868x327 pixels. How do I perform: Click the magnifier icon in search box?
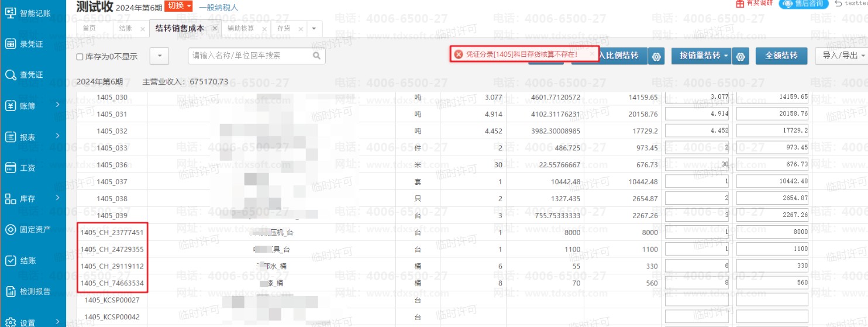[x=316, y=56]
